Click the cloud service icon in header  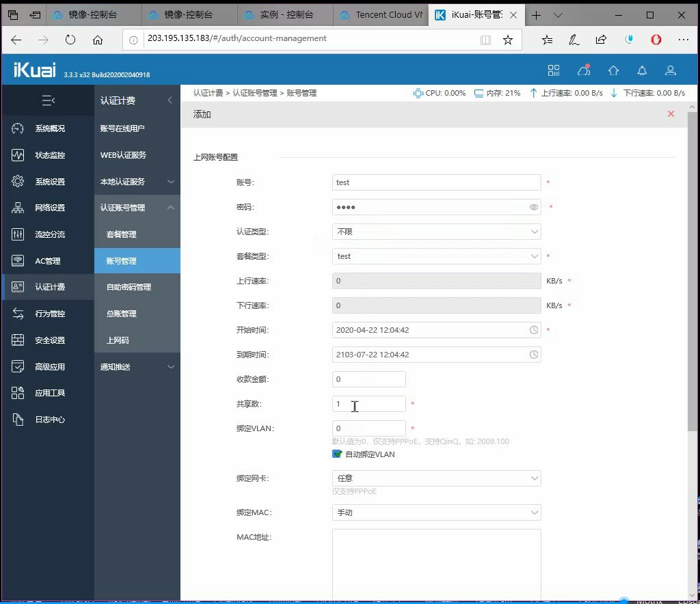583,70
